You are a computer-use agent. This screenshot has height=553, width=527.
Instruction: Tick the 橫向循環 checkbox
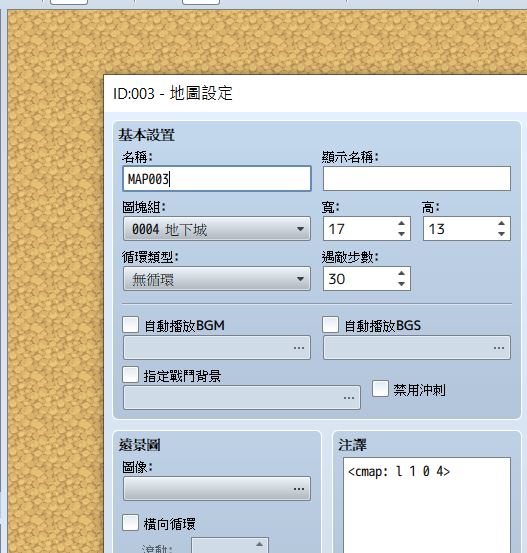coord(131,523)
